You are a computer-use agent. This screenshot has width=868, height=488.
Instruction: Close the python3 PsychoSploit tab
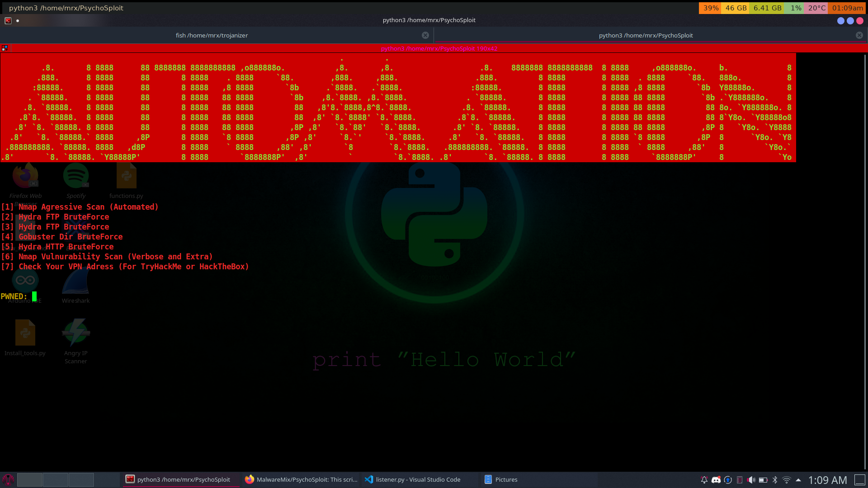pyautogui.click(x=859, y=35)
